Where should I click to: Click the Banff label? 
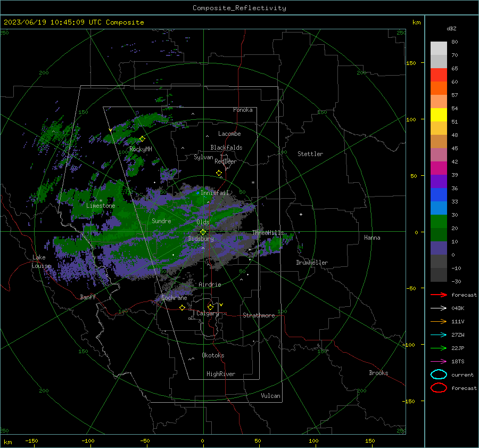coord(88,297)
